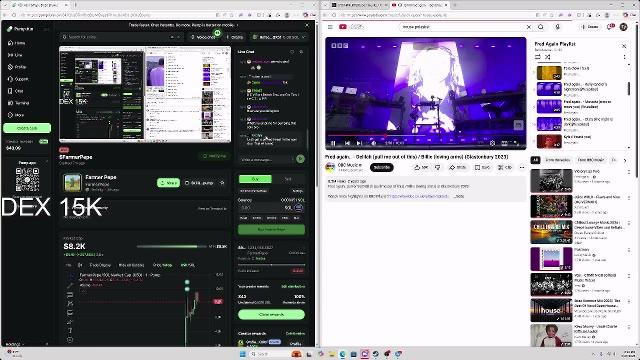This screenshot has height=360, width=640.
Task: Open More in the Pump.fun sidebar
Action: point(16,115)
